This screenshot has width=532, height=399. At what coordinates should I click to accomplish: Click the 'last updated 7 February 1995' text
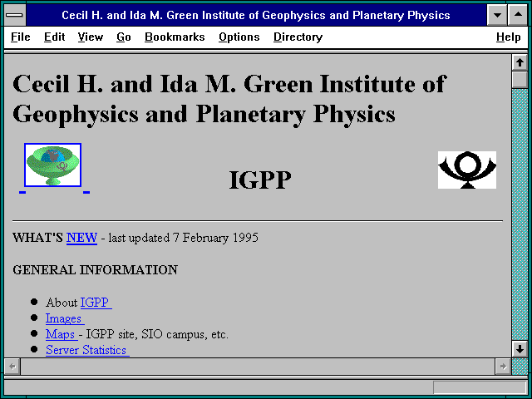pos(183,238)
